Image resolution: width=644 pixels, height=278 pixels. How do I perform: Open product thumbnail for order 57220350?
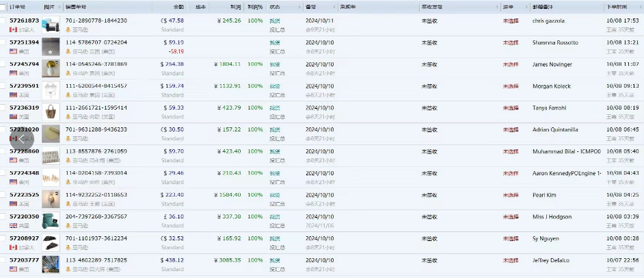(x=51, y=221)
